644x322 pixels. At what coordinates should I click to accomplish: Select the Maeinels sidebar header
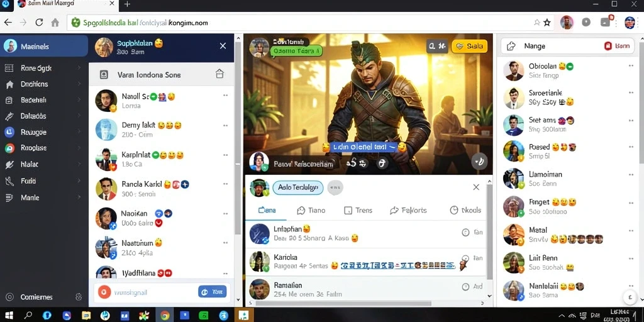coord(44,46)
